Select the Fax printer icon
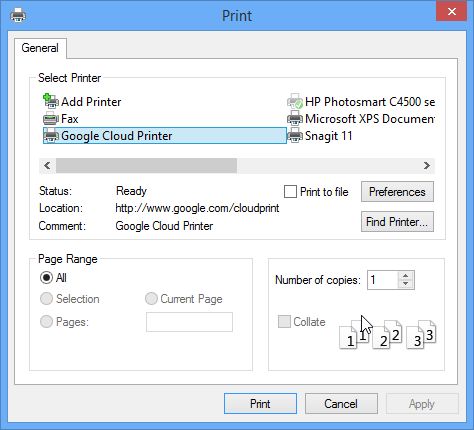The height and width of the screenshot is (430, 474). 51,119
